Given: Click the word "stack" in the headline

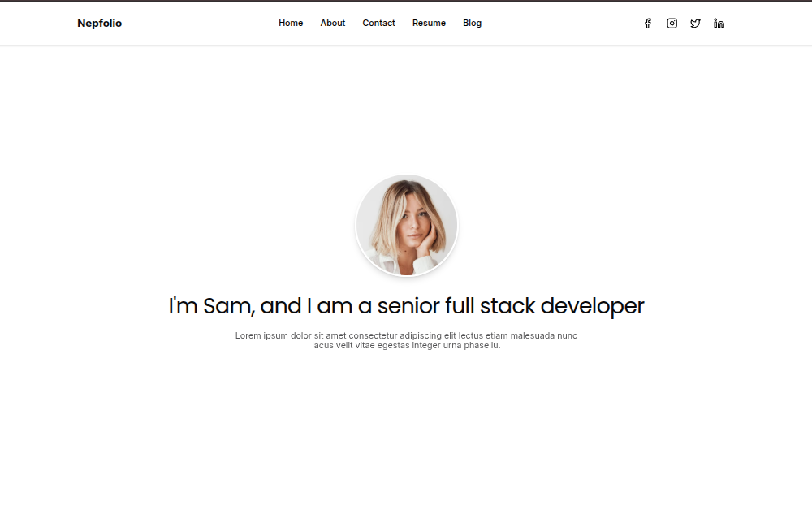Looking at the screenshot, I should [x=508, y=306].
